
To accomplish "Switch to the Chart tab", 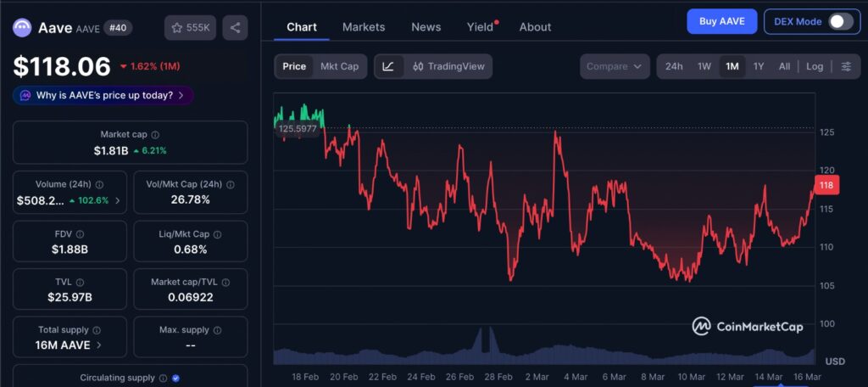I will (x=302, y=26).
